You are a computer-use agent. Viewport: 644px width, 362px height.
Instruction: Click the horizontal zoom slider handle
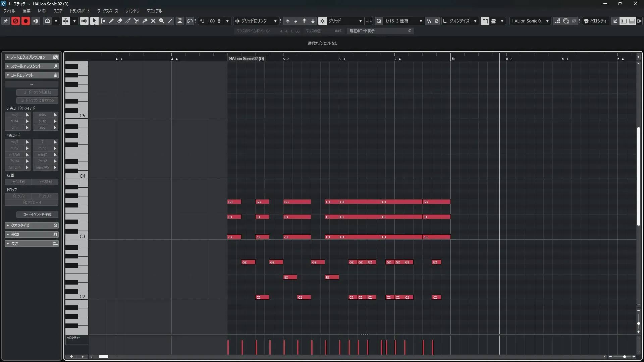[x=624, y=357]
